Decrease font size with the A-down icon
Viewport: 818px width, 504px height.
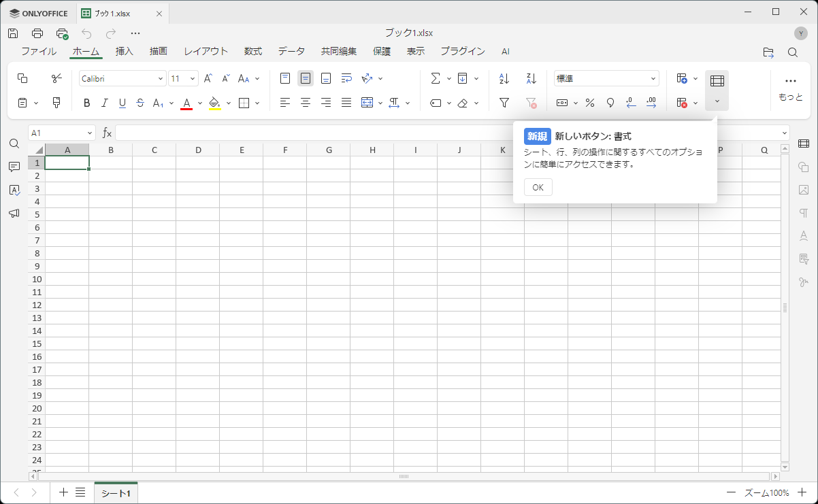pos(226,79)
